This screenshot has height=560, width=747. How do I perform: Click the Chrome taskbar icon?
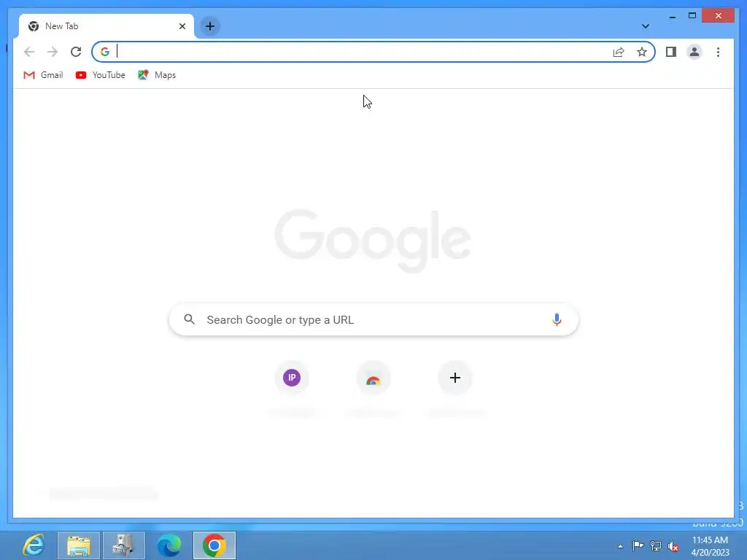(x=214, y=545)
